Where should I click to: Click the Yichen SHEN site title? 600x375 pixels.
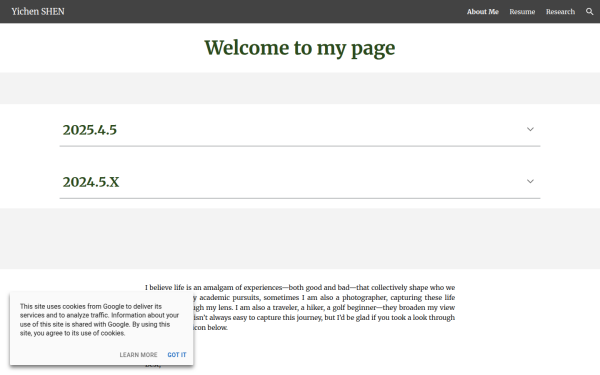point(38,11)
